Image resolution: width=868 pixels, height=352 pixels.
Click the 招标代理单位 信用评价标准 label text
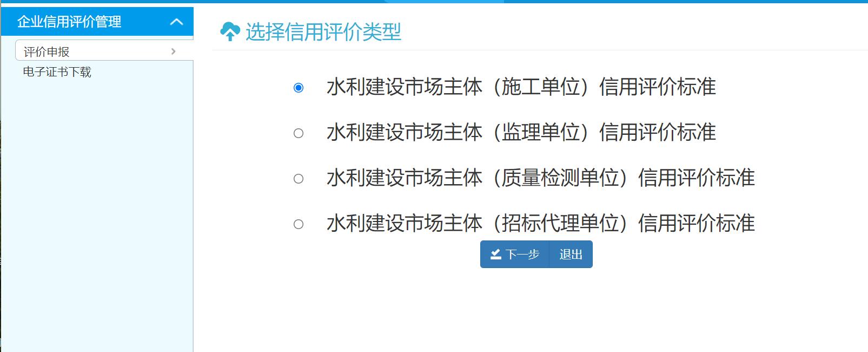(540, 224)
